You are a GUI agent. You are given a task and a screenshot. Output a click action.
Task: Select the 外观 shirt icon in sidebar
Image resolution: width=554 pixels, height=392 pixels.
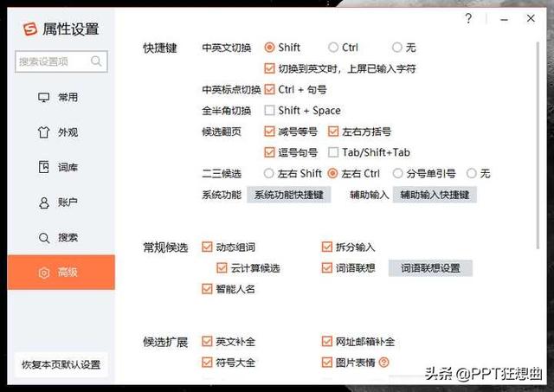coord(44,132)
